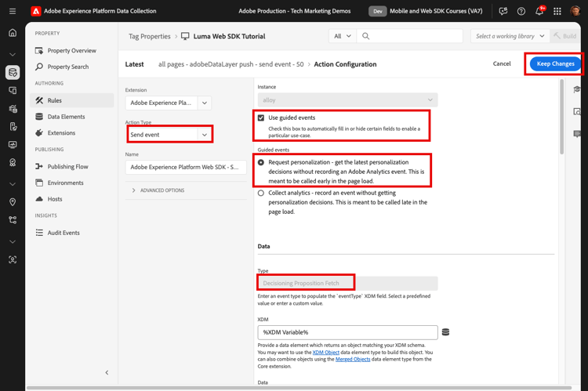Click the XDM data element picker icon

[445, 332]
